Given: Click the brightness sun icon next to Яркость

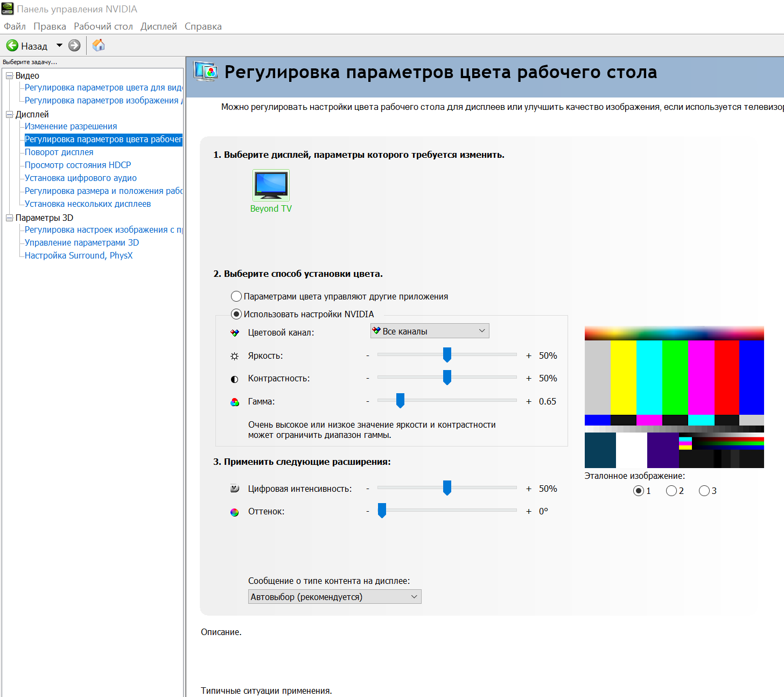Looking at the screenshot, I should (x=234, y=356).
